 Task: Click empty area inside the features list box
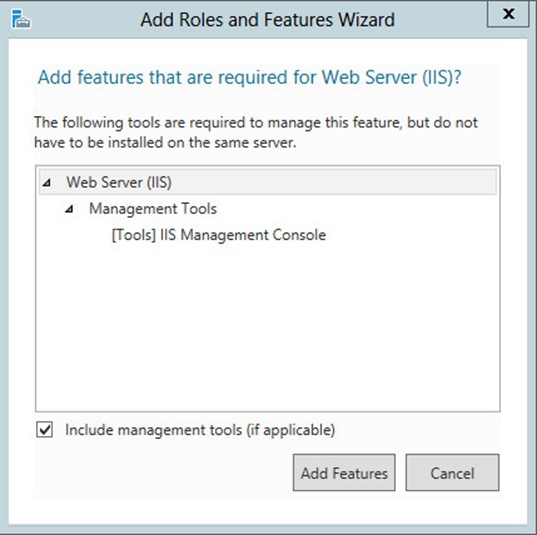[x=268, y=325]
